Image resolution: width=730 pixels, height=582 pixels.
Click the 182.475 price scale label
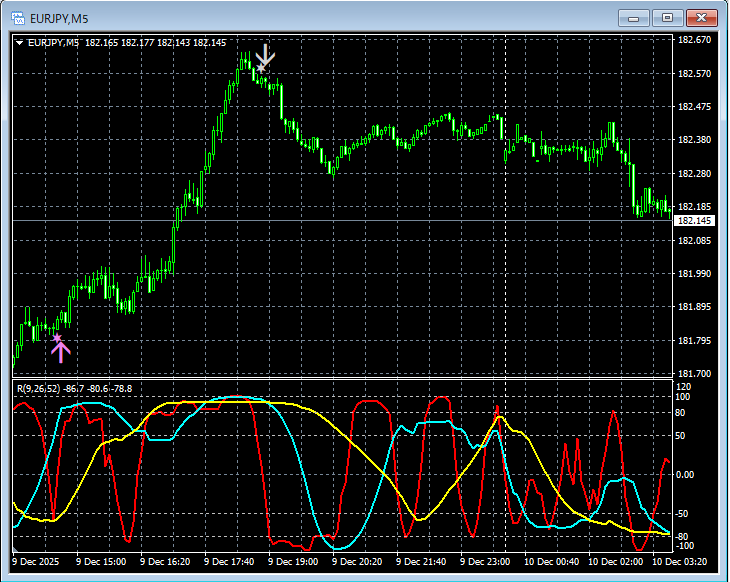694,107
